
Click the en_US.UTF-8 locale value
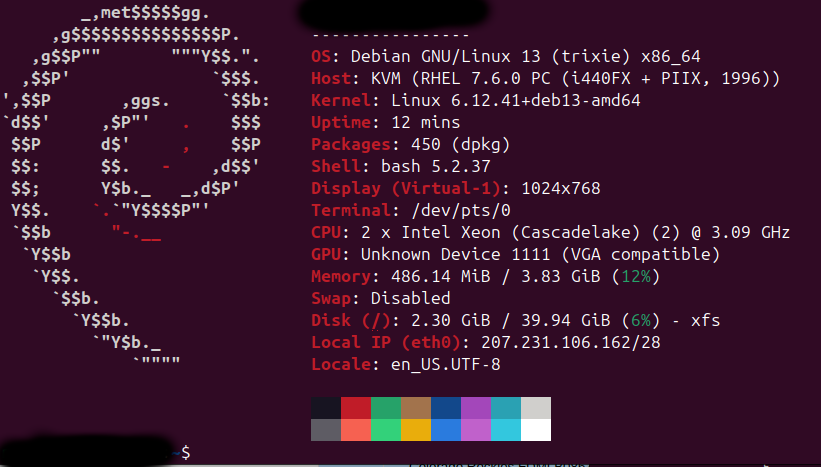tap(446, 364)
